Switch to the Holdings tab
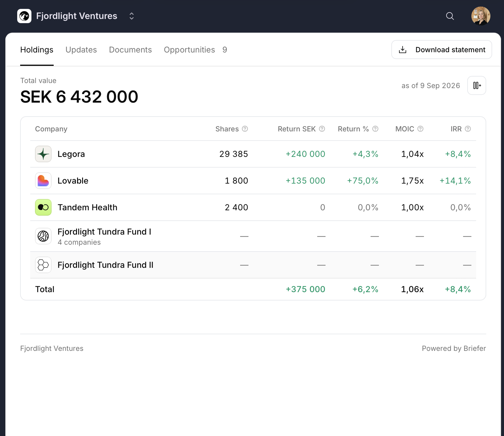The width and height of the screenshot is (504, 436). [37, 50]
